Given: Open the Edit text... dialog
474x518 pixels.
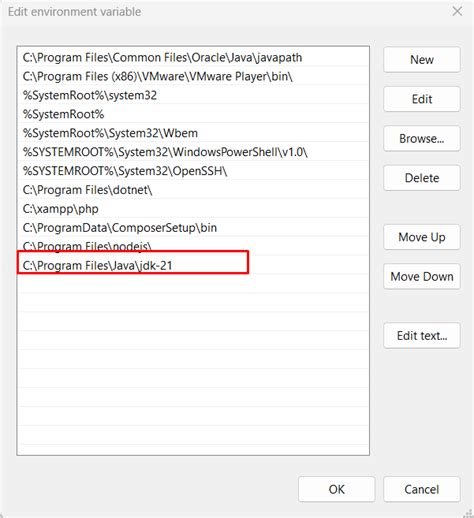Looking at the screenshot, I should [422, 336].
